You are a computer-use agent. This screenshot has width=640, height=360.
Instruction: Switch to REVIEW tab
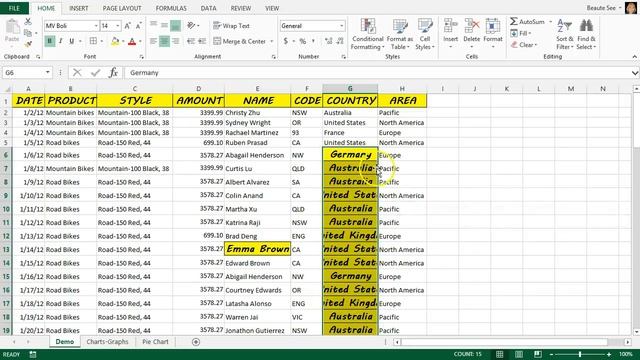click(x=241, y=8)
